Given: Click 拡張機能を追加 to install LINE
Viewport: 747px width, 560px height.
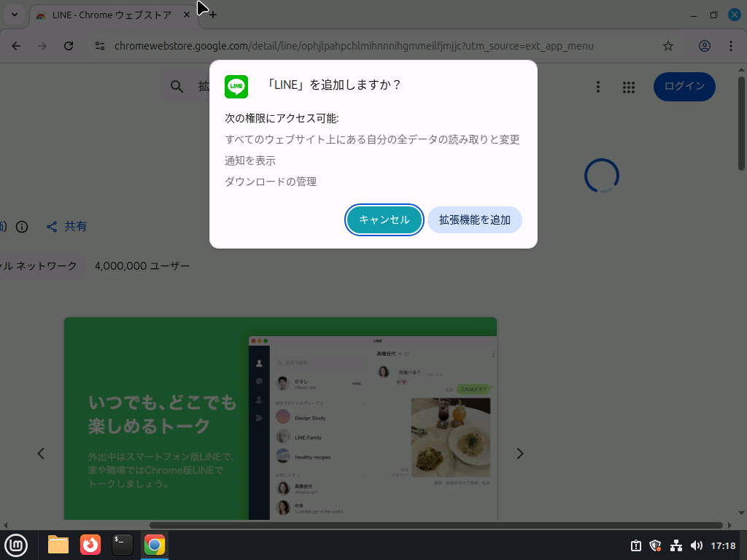Looking at the screenshot, I should [x=474, y=219].
